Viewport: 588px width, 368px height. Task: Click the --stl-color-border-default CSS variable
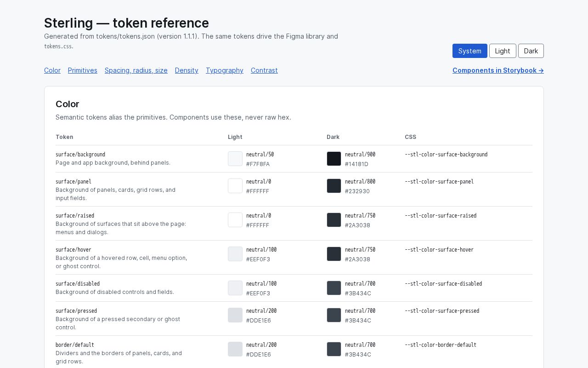click(x=441, y=345)
